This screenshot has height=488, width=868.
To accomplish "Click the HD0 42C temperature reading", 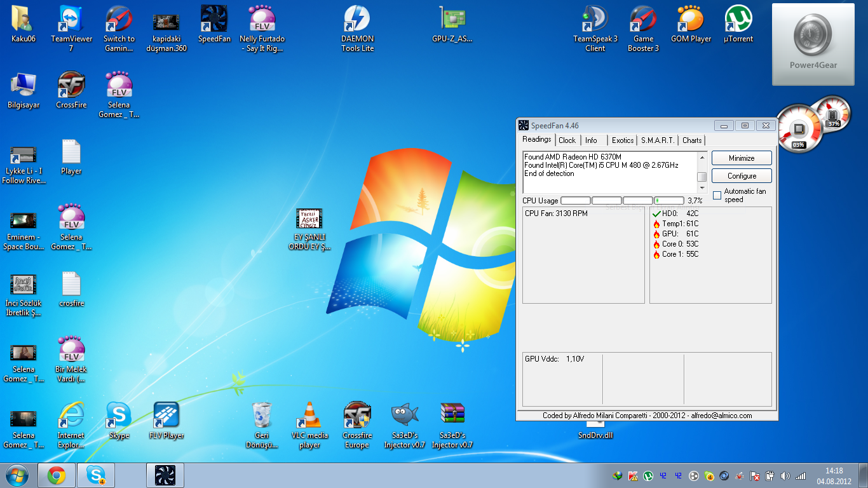I will coord(675,213).
